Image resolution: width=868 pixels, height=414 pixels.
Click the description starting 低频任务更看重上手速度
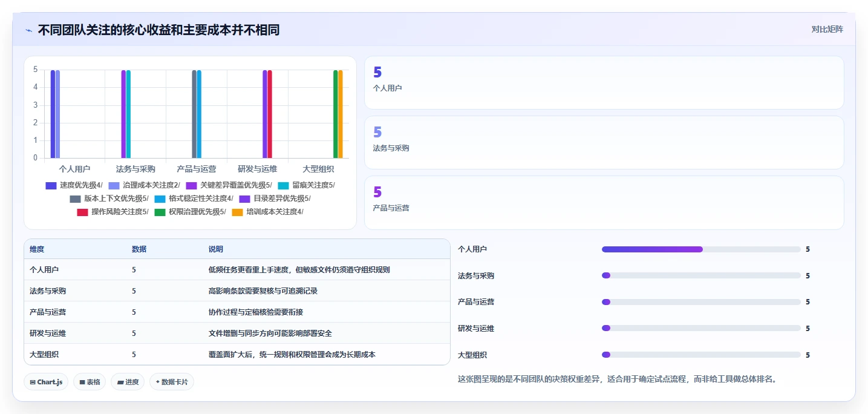[x=299, y=270]
